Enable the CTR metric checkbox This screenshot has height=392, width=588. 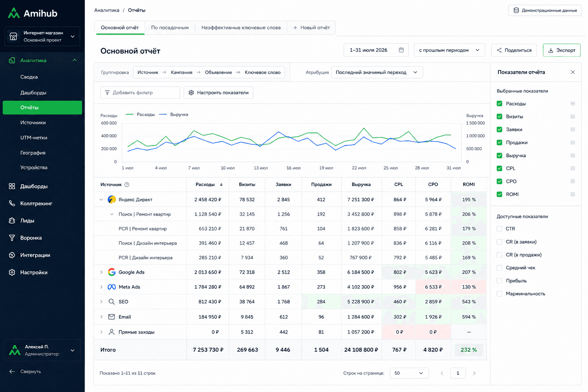pos(499,229)
